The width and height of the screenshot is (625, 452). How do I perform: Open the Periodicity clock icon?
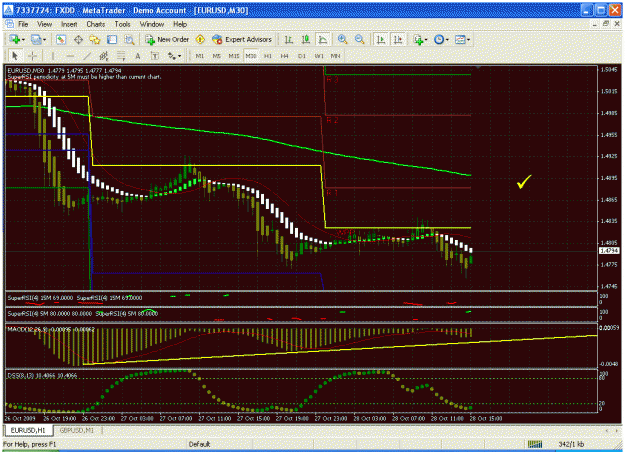coord(439,39)
